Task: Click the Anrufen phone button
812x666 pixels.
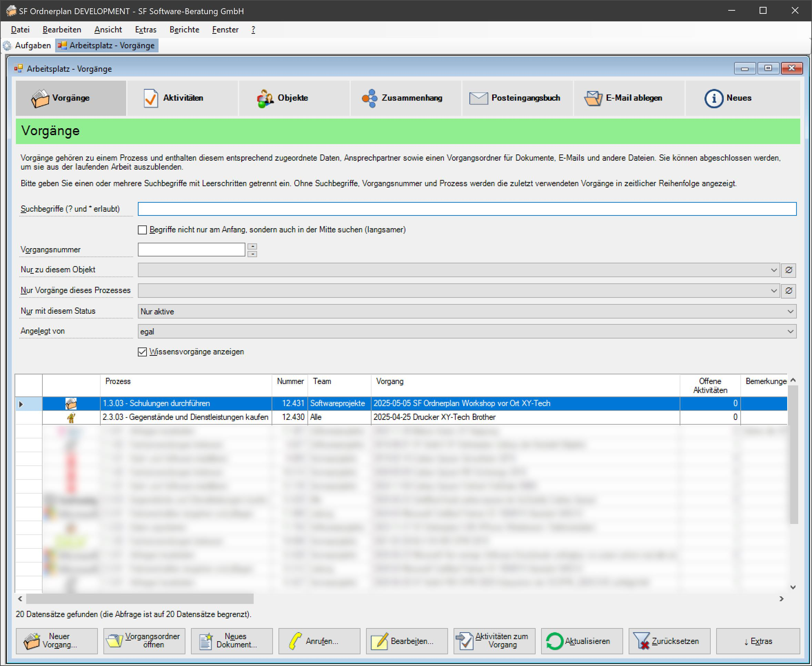Action: point(319,641)
